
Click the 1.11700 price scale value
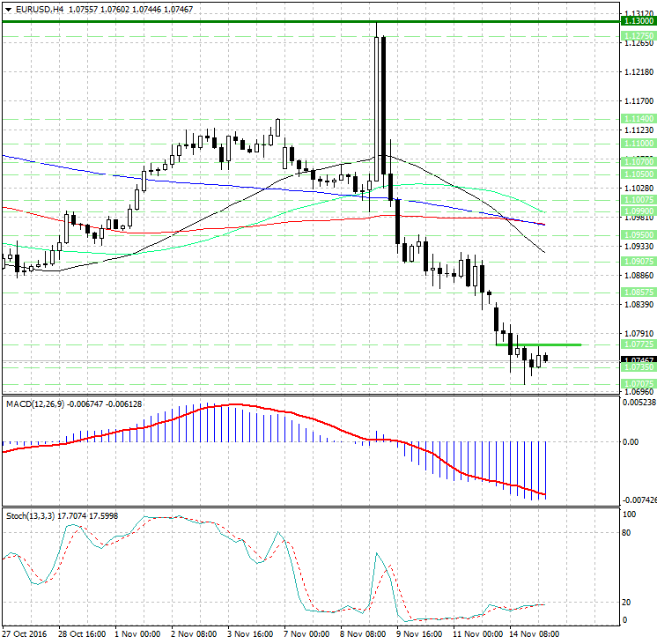click(x=639, y=101)
